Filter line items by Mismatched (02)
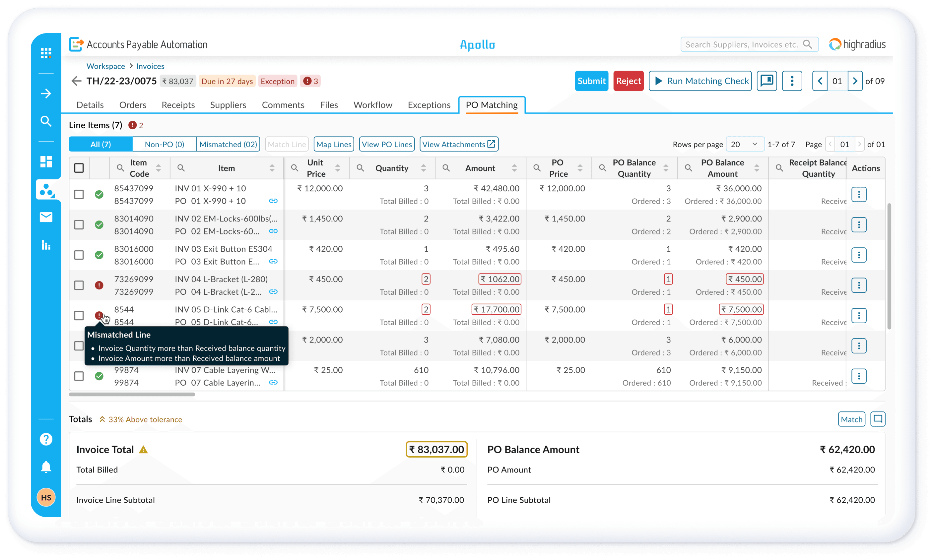The width and height of the screenshot is (933, 560). (228, 144)
